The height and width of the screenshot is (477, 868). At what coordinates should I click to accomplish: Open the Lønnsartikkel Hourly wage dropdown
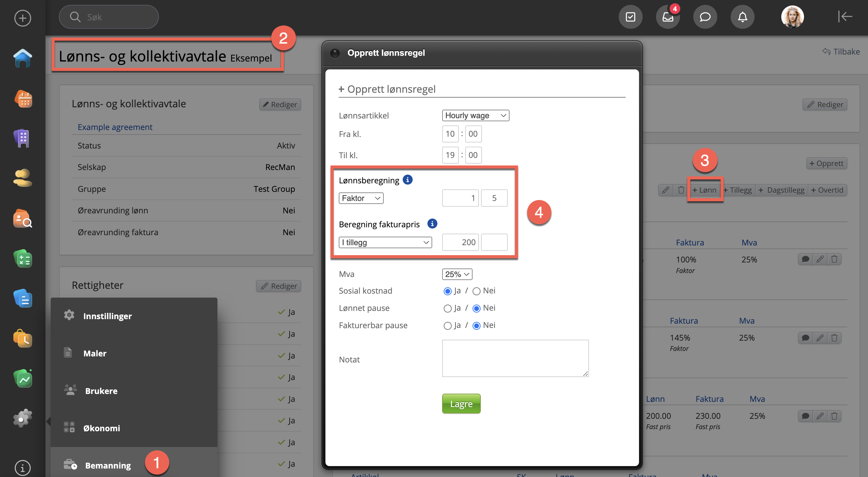475,115
